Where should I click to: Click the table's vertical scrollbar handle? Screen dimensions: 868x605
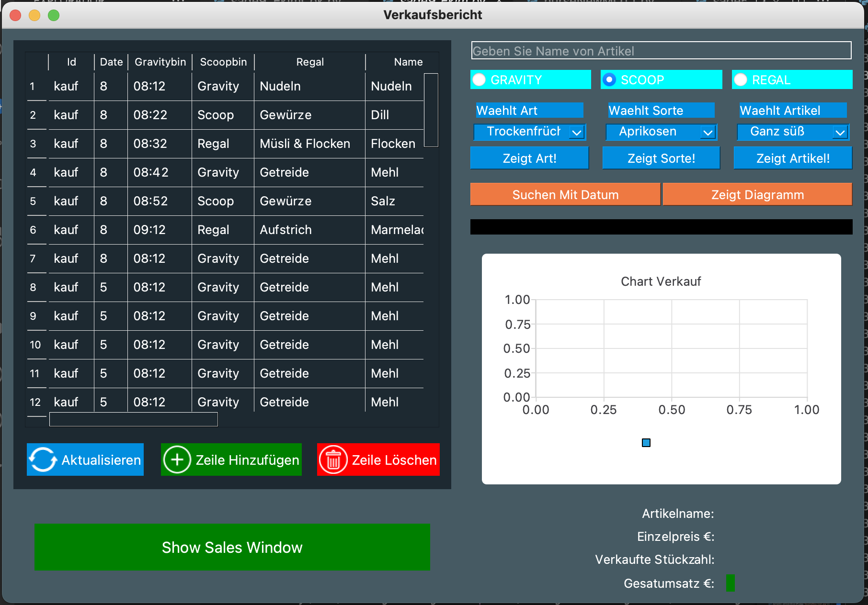pyautogui.click(x=431, y=110)
